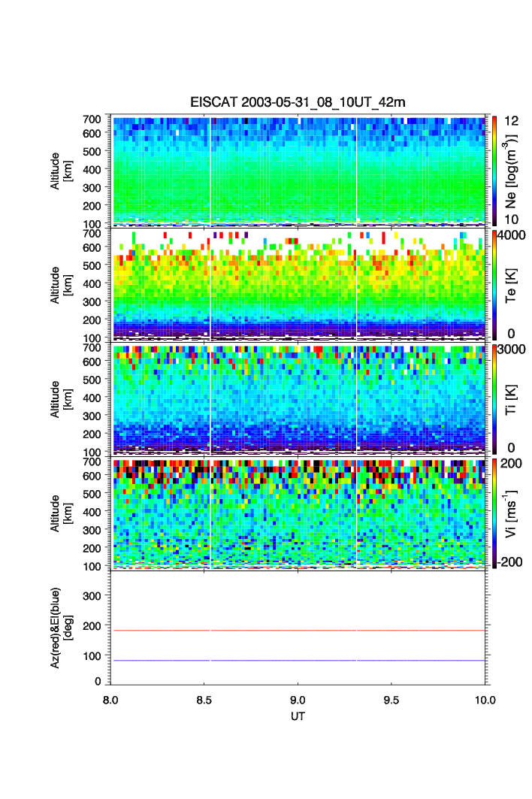The image size is (532, 799).
Task: Click the 9.5 tick label on UT axis
Action: pyautogui.click(x=391, y=699)
